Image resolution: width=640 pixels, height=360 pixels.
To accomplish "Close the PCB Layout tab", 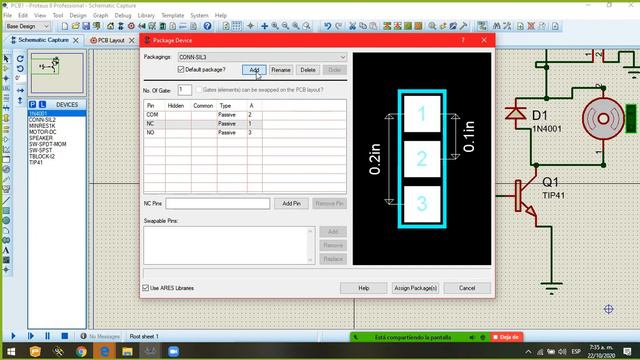I will (131, 40).
